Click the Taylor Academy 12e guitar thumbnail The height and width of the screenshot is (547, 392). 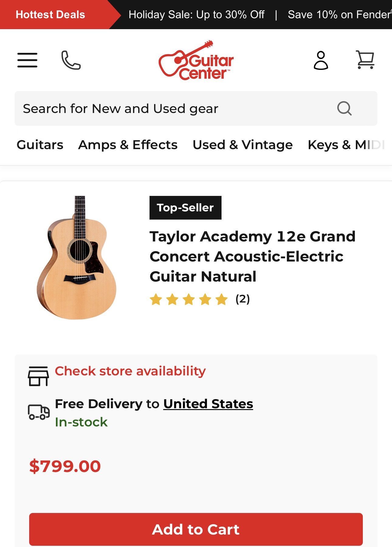tap(77, 258)
